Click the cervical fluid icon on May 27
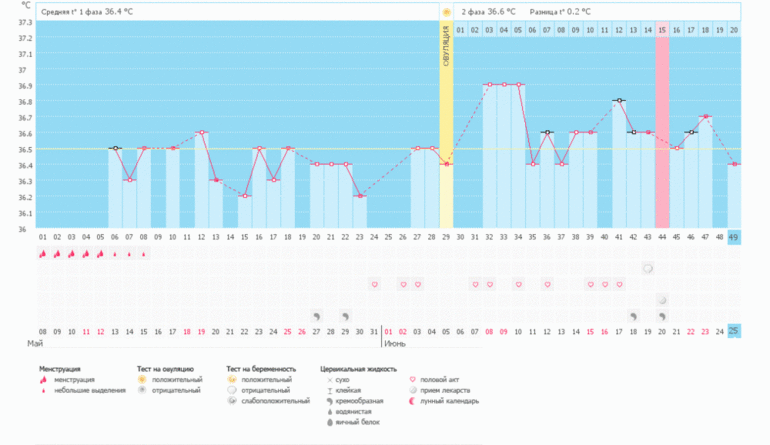This screenshot has width=770, height=445. [x=318, y=314]
